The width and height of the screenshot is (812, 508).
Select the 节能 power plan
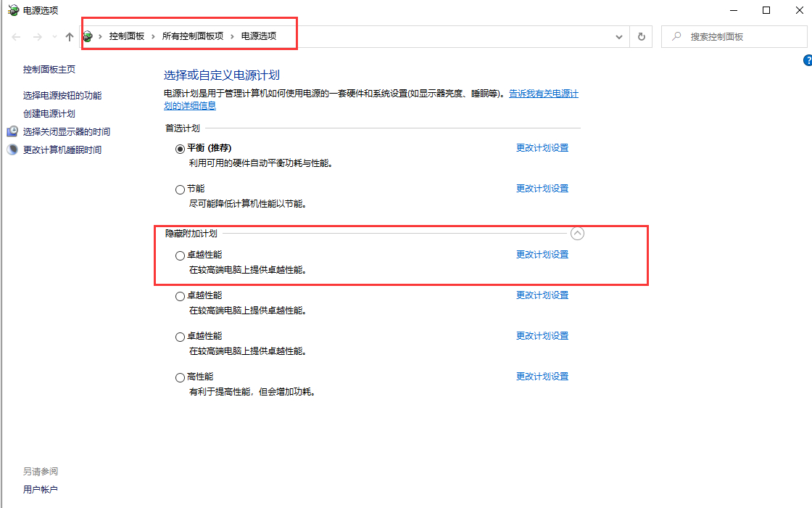(179, 188)
